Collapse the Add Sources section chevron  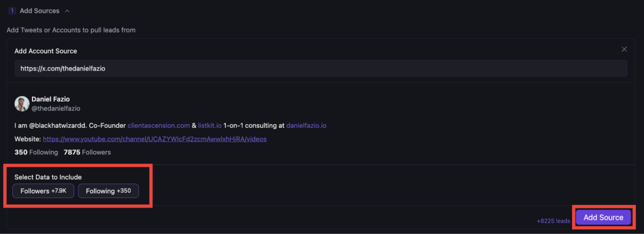click(67, 11)
